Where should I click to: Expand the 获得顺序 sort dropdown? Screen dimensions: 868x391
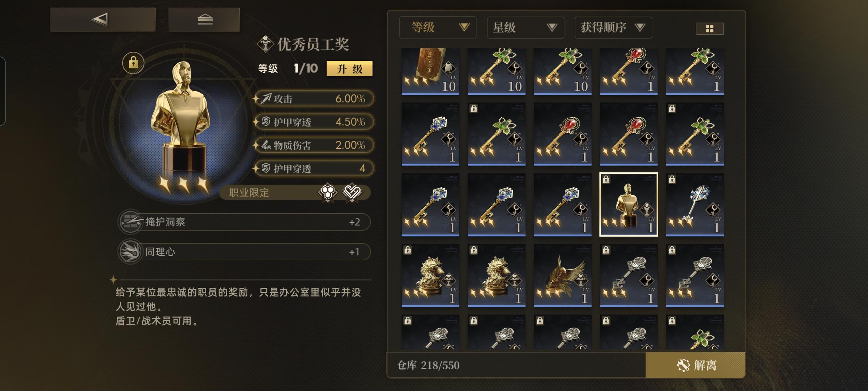[x=613, y=28]
